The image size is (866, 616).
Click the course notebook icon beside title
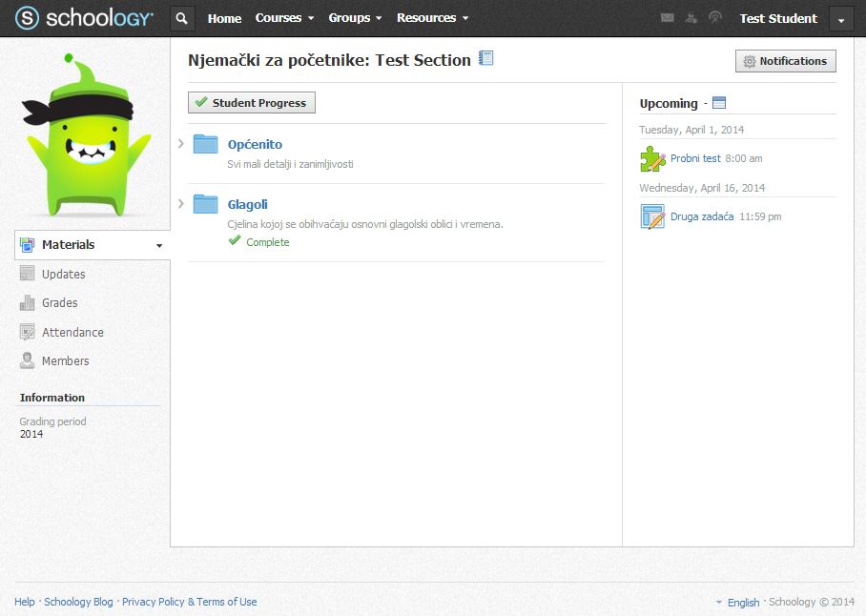pyautogui.click(x=486, y=59)
